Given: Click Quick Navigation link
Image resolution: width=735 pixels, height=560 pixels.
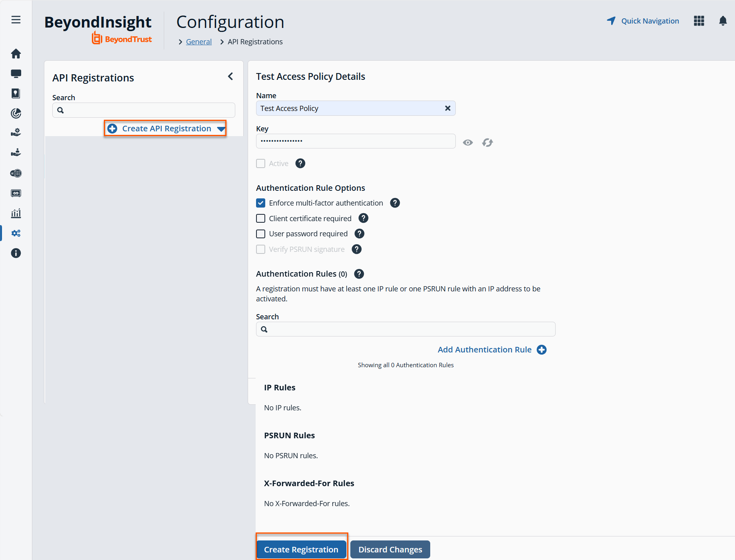Looking at the screenshot, I should tap(650, 21).
